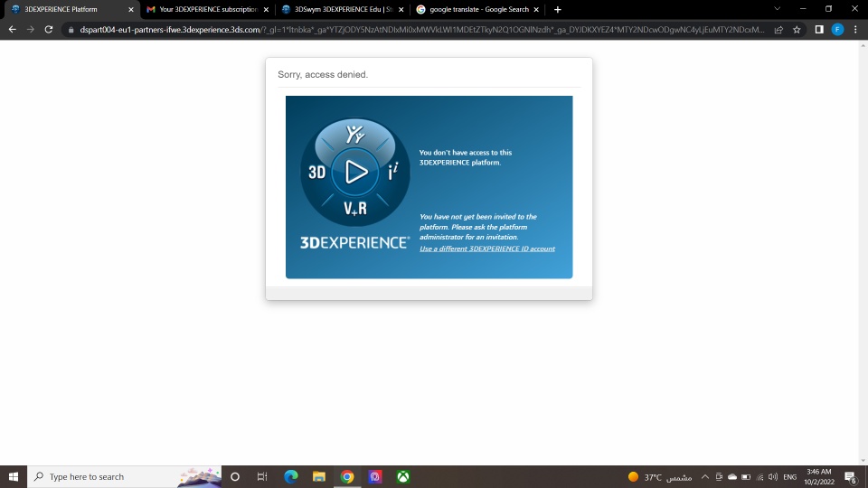The width and height of the screenshot is (868, 488).
Task: Open the Windows Start menu
Action: coord(14,477)
